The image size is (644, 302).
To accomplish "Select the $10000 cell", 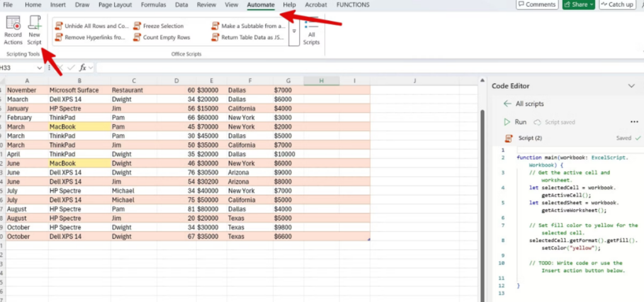I will [x=288, y=154].
